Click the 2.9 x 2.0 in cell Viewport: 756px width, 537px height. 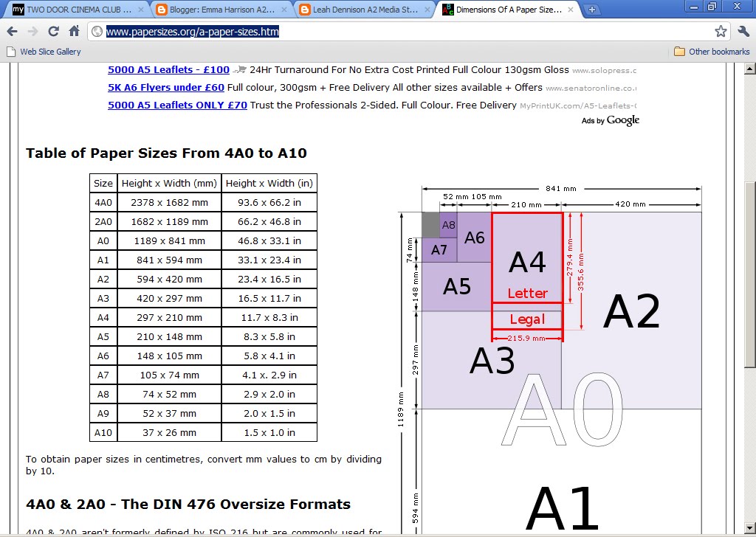tap(269, 394)
